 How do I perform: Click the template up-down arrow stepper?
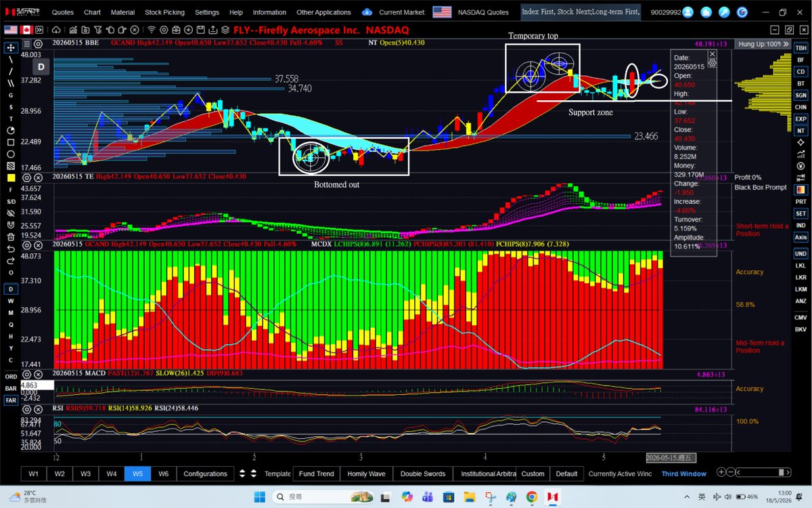(x=254, y=473)
